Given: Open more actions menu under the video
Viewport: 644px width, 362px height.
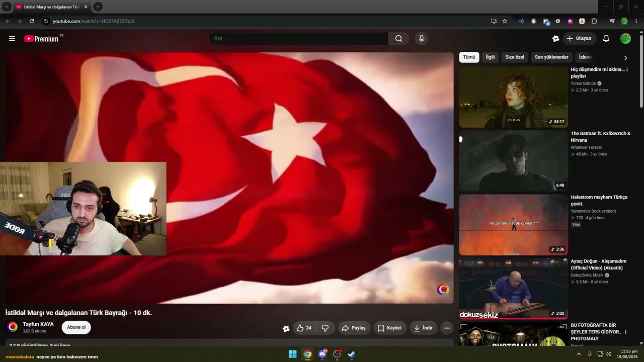Looking at the screenshot, I should click(x=447, y=328).
